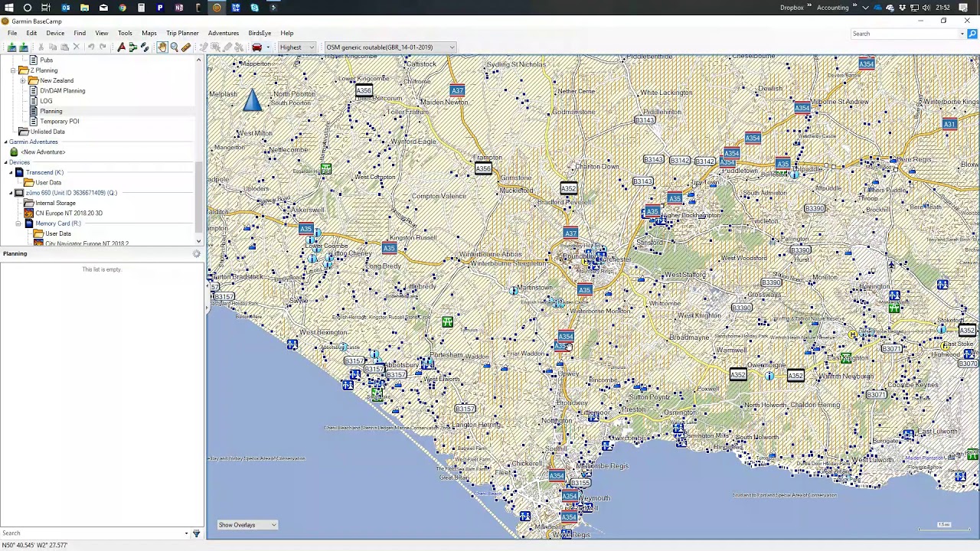
Task: Open Chrome from the taskbar
Action: pyautogui.click(x=122, y=8)
